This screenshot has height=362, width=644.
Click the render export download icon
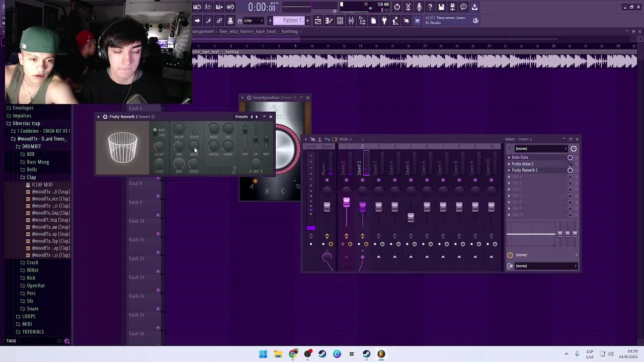(x=474, y=7)
